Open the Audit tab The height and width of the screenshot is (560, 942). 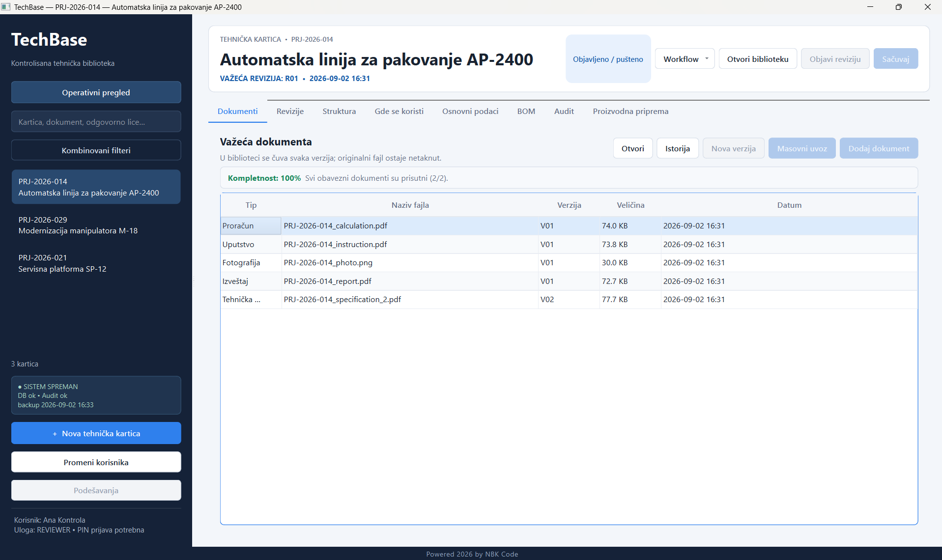pyautogui.click(x=564, y=112)
